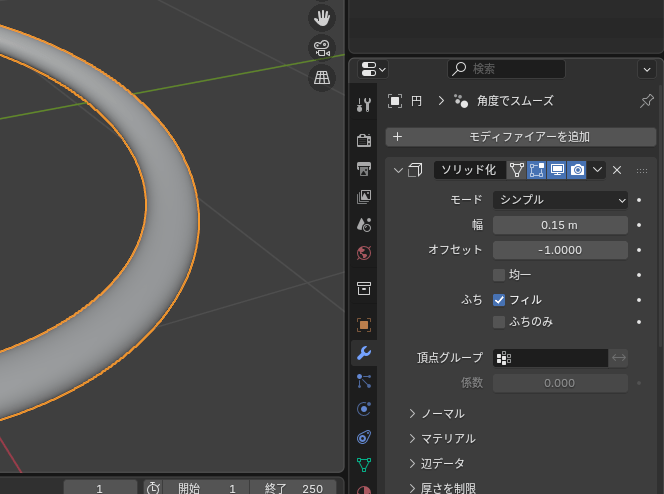Screen dimensions: 664x494
Task: Select the Modifiers wrench tab
Action: [x=364, y=353]
